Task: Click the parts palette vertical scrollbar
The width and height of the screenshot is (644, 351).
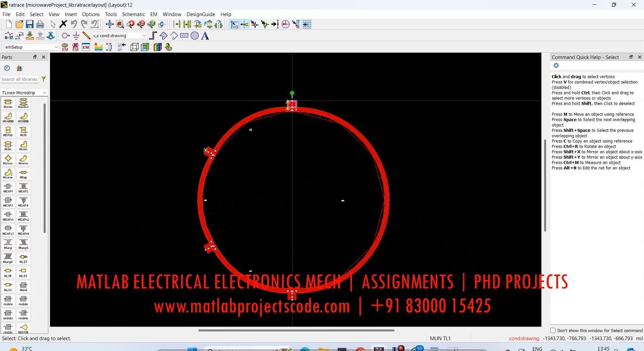Action: tap(45, 168)
